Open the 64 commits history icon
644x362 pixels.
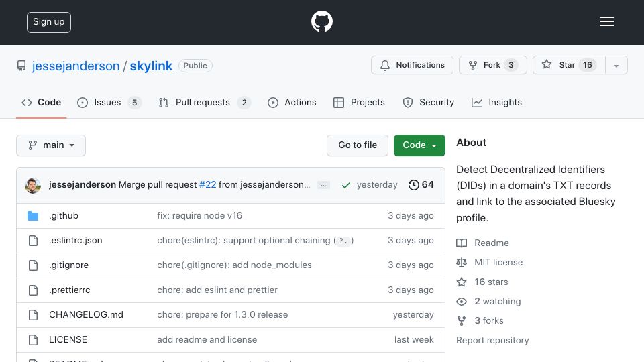tap(413, 185)
